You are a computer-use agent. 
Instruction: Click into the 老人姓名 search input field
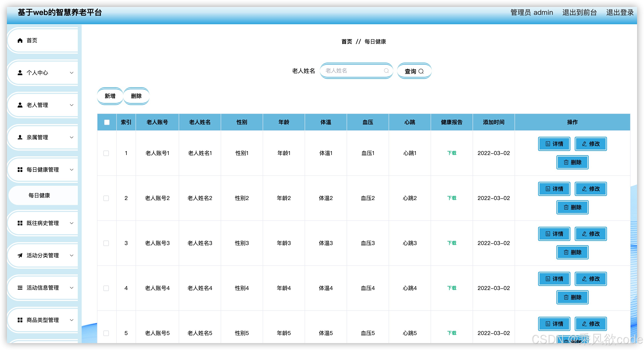point(352,71)
